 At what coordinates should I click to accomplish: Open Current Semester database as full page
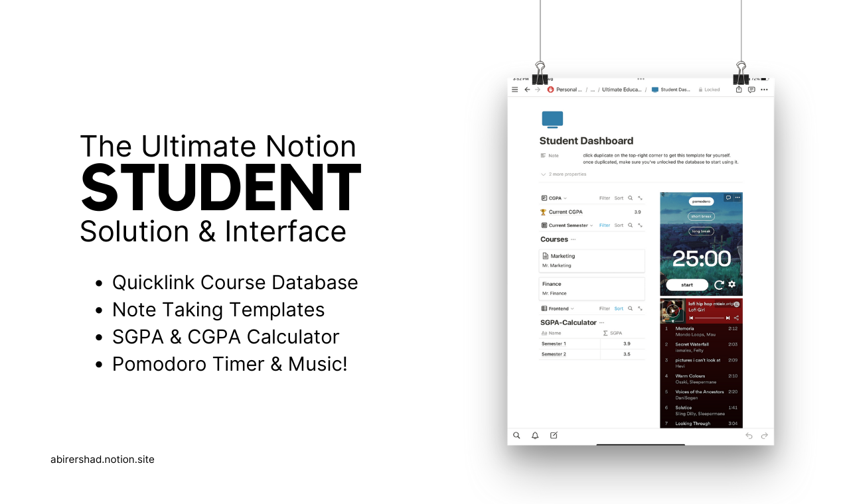click(640, 225)
